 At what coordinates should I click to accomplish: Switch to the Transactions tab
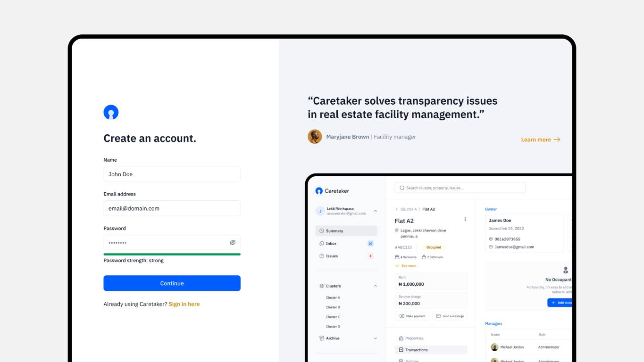click(431, 350)
